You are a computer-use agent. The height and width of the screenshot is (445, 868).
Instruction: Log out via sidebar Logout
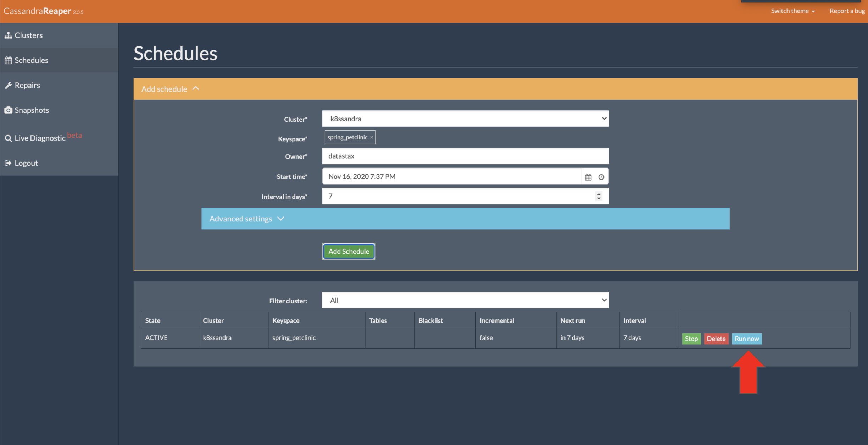[x=59, y=163]
